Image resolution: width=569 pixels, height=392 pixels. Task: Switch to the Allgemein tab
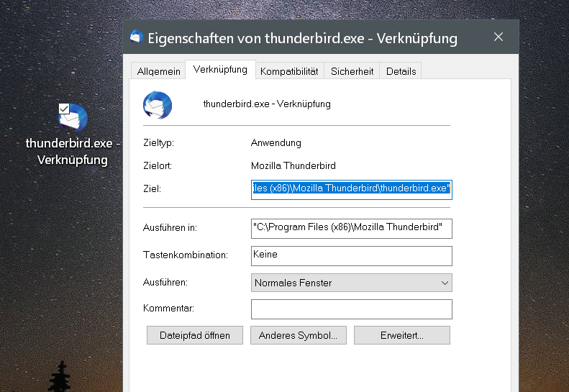click(x=158, y=71)
